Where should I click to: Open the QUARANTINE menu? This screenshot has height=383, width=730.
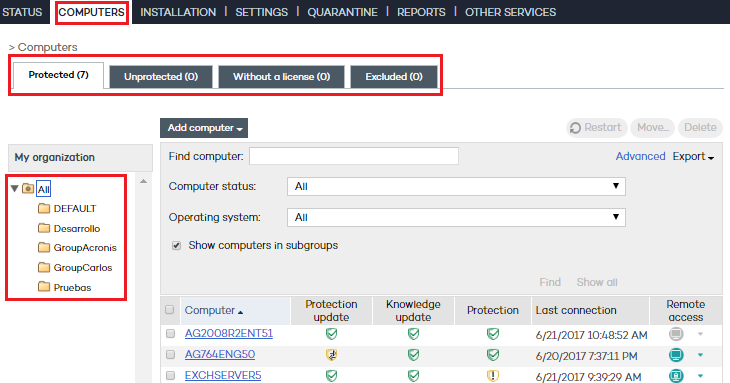[342, 12]
